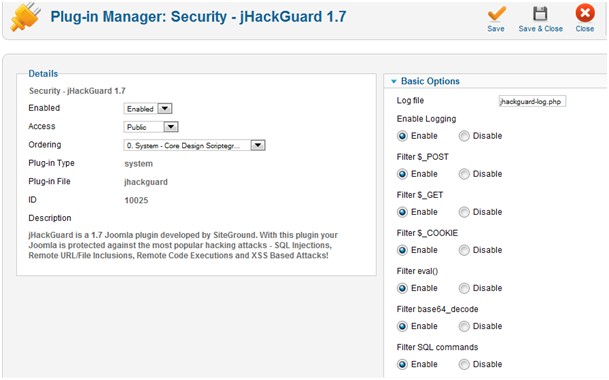This screenshot has height=380, width=609.
Task: Click the Save checkmark icon
Action: click(x=496, y=14)
